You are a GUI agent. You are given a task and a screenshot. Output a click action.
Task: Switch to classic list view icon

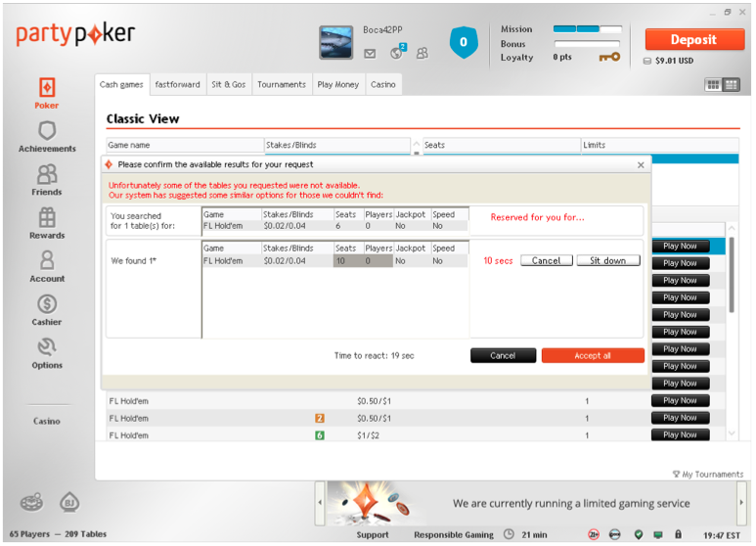731,85
